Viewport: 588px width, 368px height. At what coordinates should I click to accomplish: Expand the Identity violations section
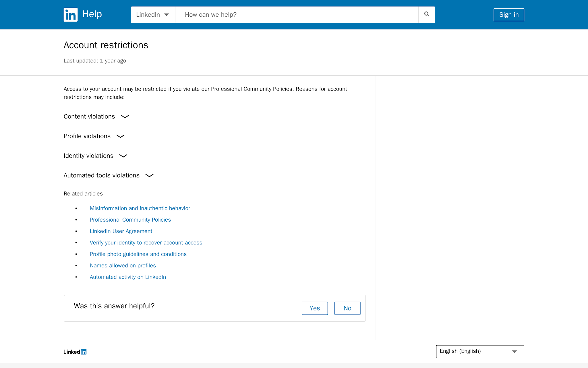click(96, 156)
